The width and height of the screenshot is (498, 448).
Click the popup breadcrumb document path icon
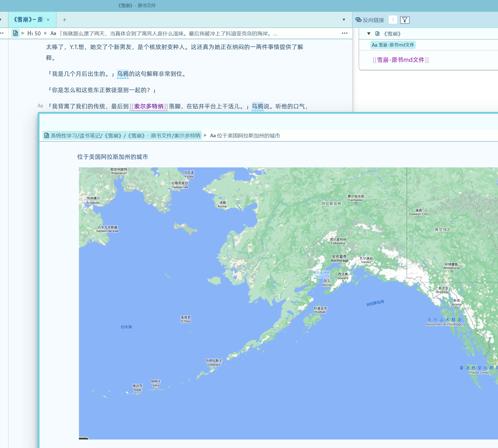(x=47, y=136)
